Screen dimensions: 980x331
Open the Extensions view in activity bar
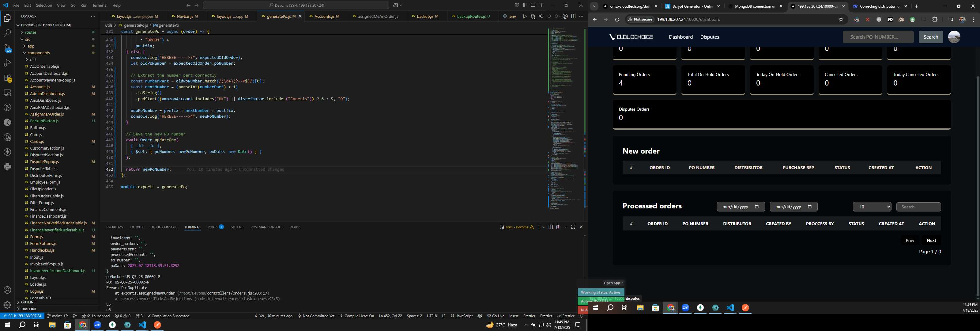(7, 78)
